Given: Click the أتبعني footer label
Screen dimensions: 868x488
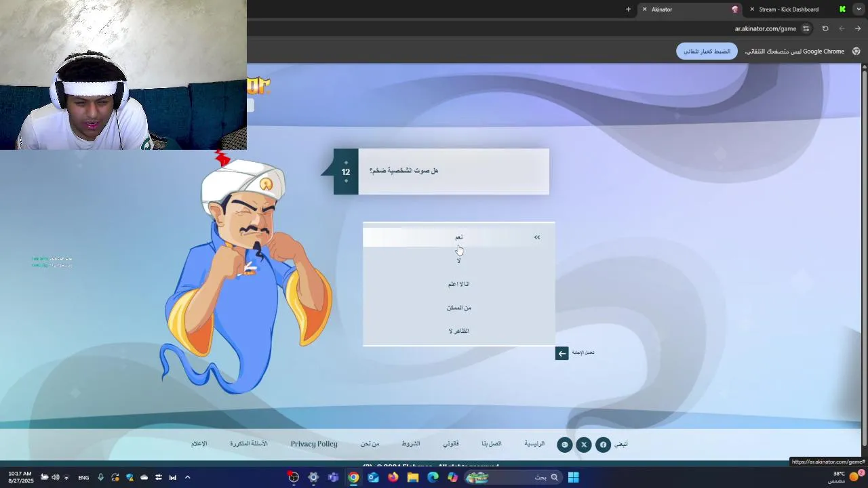Looking at the screenshot, I should (x=621, y=444).
